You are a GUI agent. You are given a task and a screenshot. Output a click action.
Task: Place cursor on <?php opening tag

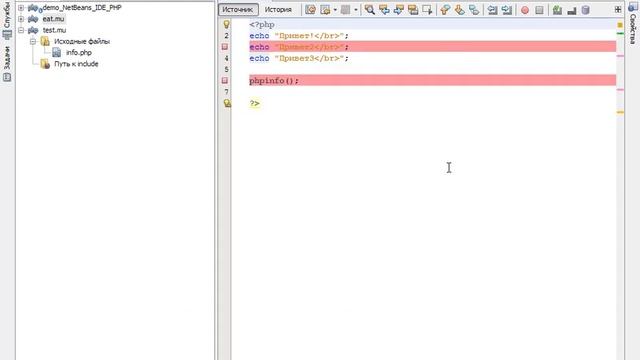pyautogui.click(x=262, y=24)
